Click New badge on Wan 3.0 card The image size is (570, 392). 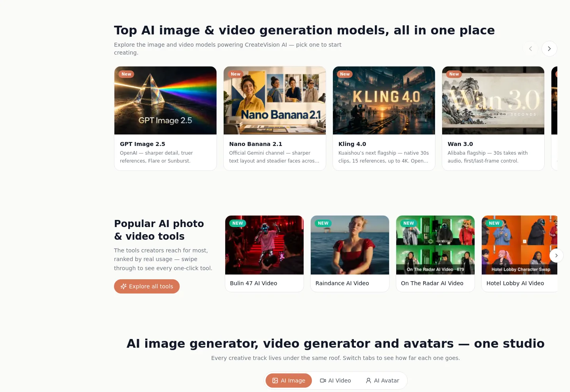[454, 74]
